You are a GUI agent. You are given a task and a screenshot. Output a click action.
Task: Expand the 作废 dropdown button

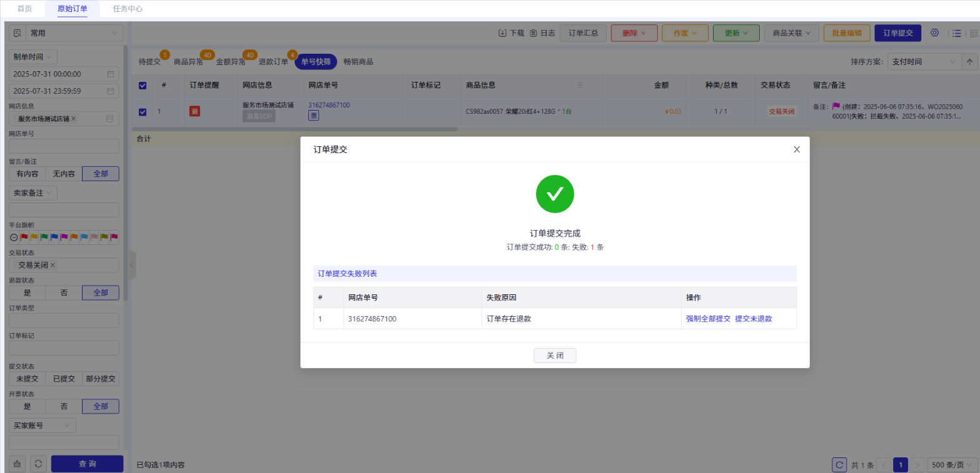click(x=685, y=33)
